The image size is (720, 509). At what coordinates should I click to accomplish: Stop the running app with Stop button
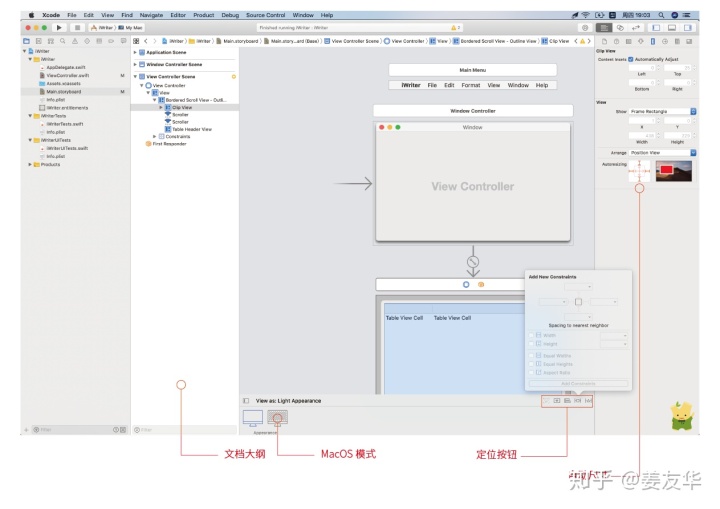(77, 28)
